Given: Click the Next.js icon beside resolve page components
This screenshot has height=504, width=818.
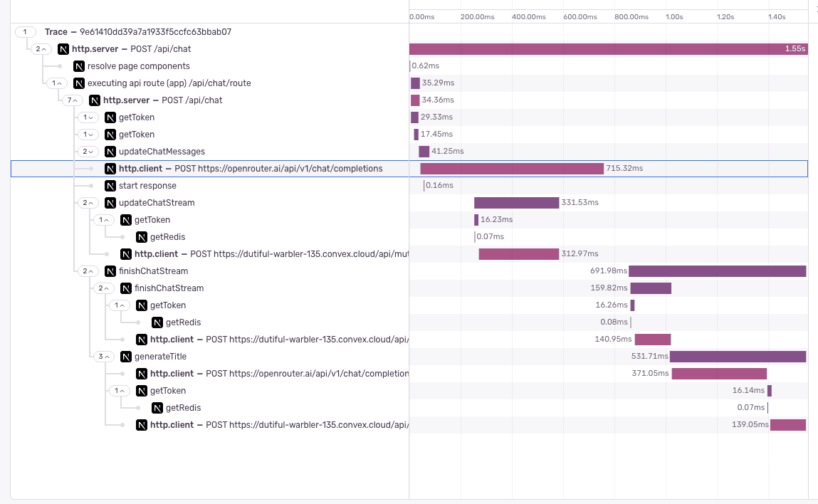Looking at the screenshot, I should (79, 66).
